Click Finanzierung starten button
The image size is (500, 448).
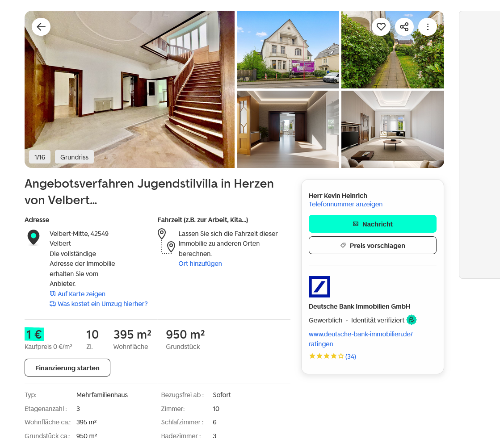tap(67, 368)
